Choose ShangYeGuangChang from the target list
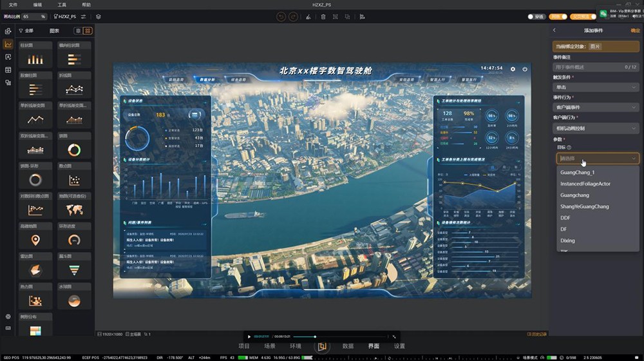Image resolution: width=644 pixels, height=361 pixels. click(584, 206)
